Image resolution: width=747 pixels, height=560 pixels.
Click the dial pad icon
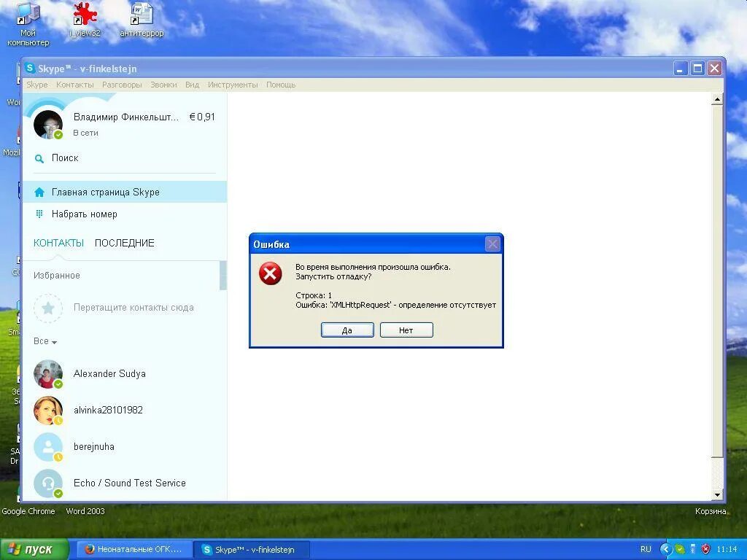[x=39, y=214]
